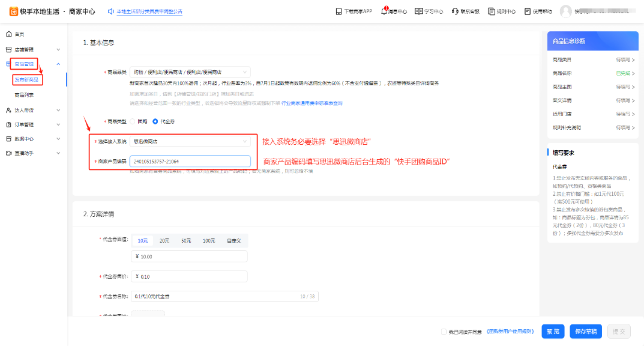Open 发布新商品 in the sidebar
The height and width of the screenshot is (346, 644).
click(x=26, y=80)
